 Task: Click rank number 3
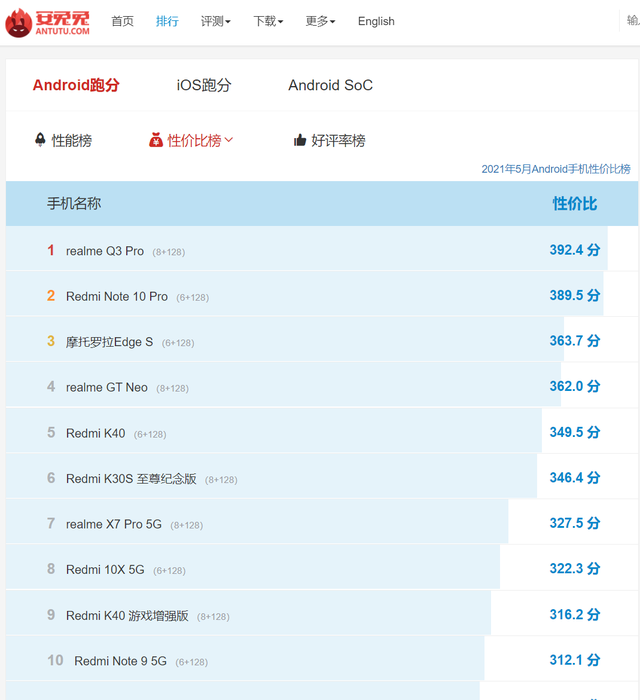pyautogui.click(x=51, y=341)
